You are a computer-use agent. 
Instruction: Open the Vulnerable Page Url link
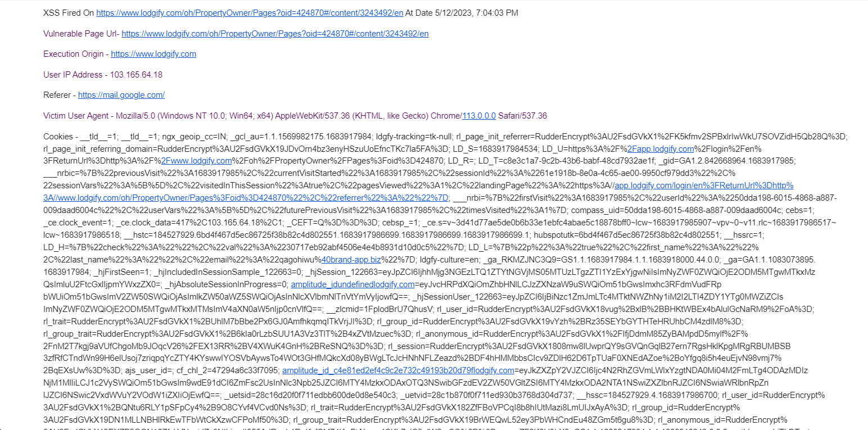[x=275, y=34]
